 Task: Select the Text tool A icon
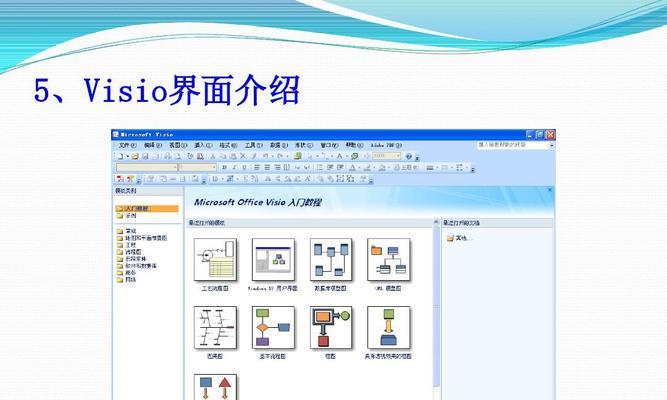[339, 156]
